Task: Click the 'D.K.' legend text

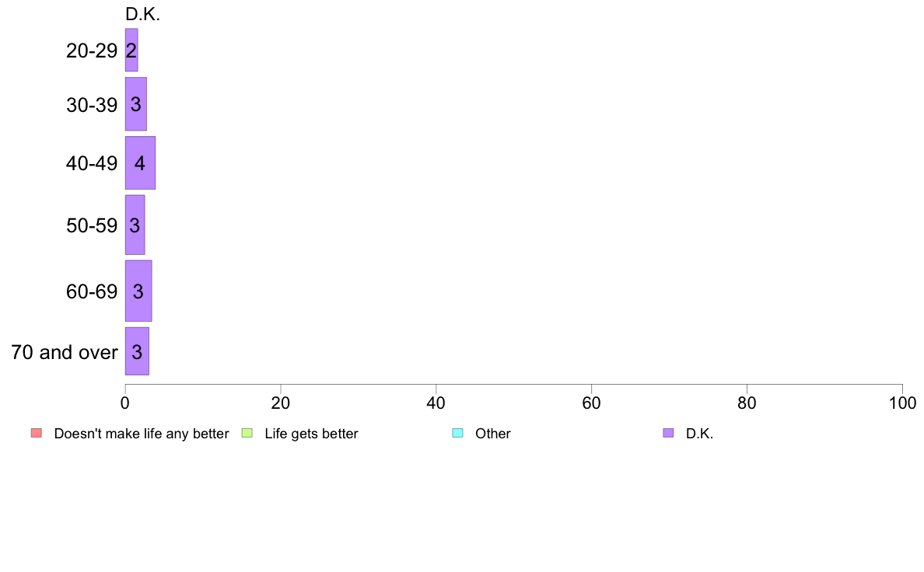Action: pyautogui.click(x=699, y=434)
